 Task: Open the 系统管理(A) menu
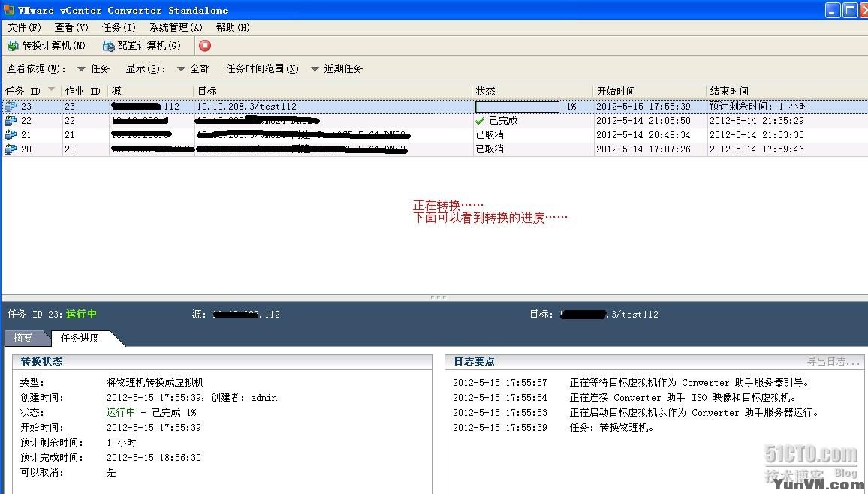(176, 27)
